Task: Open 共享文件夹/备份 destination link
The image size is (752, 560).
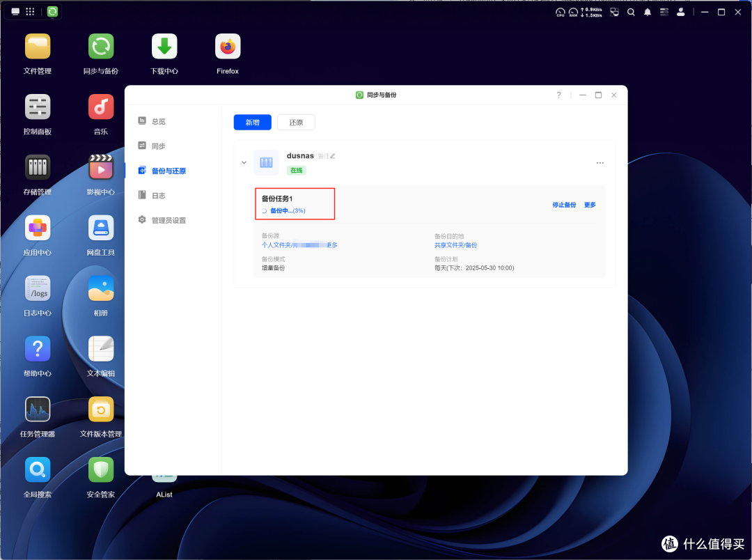Action: click(455, 245)
